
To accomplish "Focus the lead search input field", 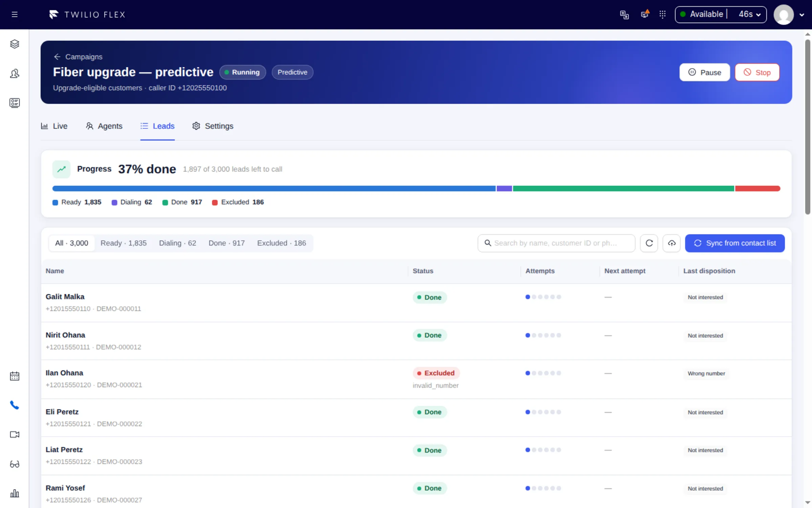I will 556,243.
